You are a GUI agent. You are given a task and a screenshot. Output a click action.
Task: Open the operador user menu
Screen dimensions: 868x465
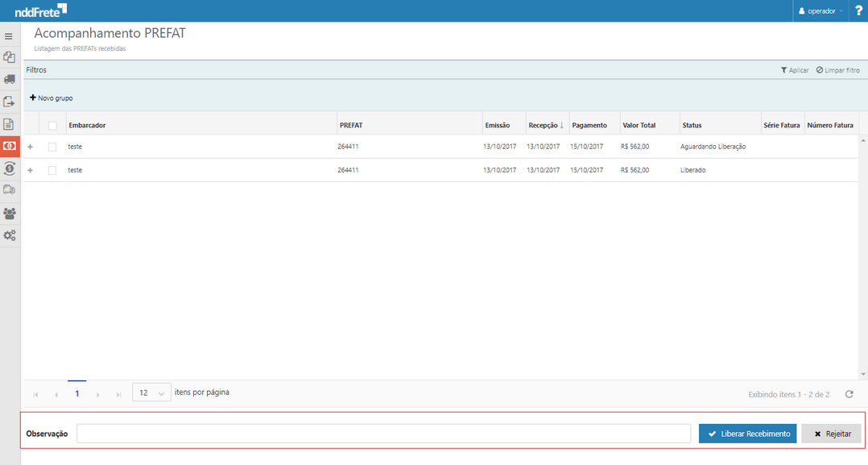click(820, 11)
